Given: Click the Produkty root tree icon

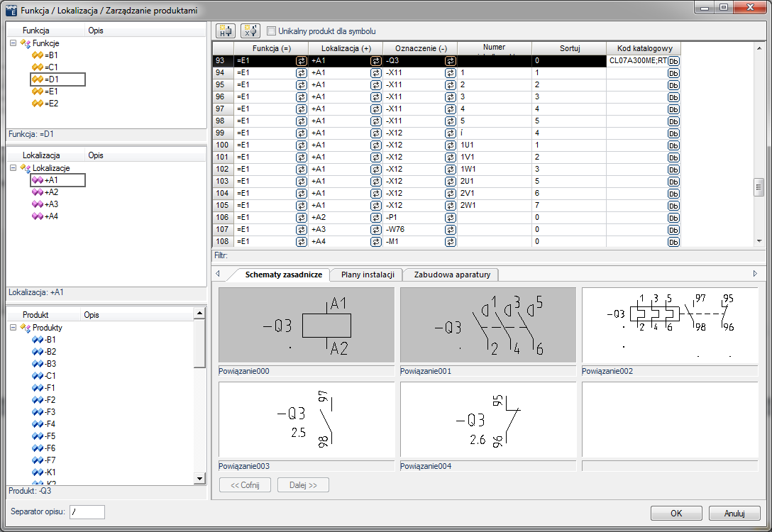Looking at the screenshot, I should coord(26,328).
